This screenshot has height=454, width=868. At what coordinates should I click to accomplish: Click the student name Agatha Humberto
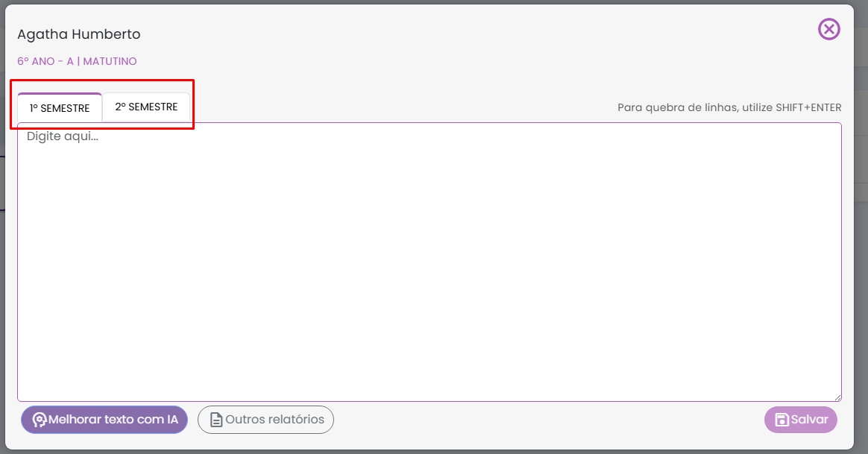[x=78, y=34]
